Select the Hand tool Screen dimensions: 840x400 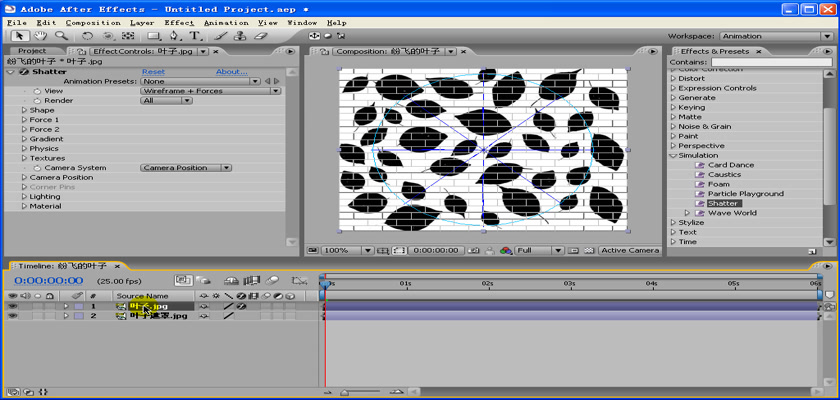pyautogui.click(x=40, y=36)
